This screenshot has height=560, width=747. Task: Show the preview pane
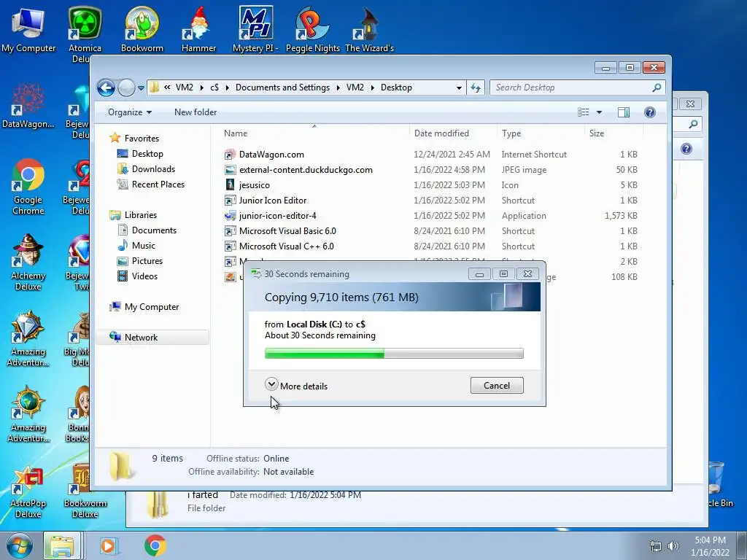[623, 112]
